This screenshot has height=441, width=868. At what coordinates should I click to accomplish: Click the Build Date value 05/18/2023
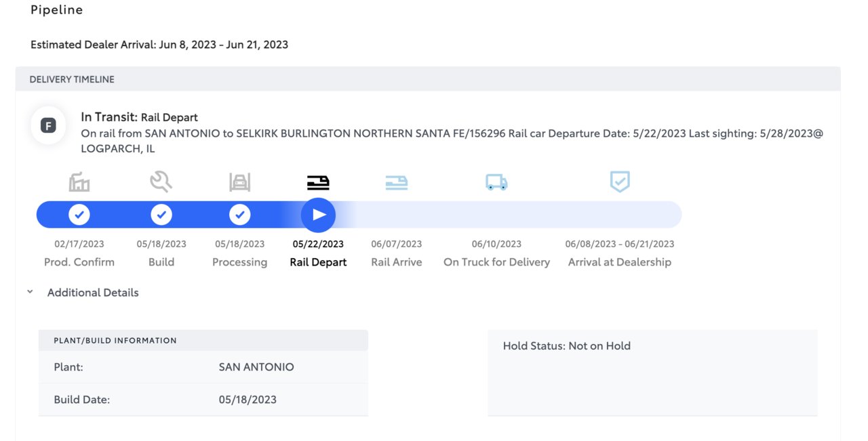tap(248, 400)
